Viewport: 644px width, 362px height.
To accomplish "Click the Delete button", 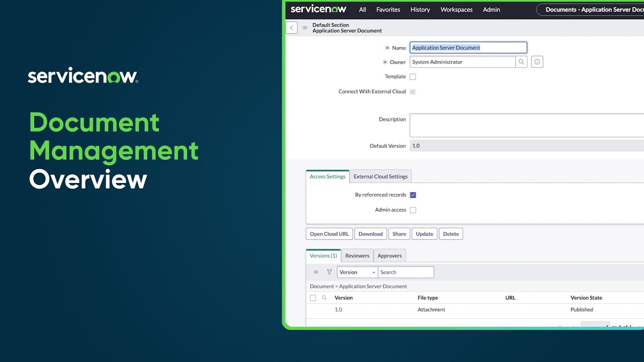I will 451,234.
